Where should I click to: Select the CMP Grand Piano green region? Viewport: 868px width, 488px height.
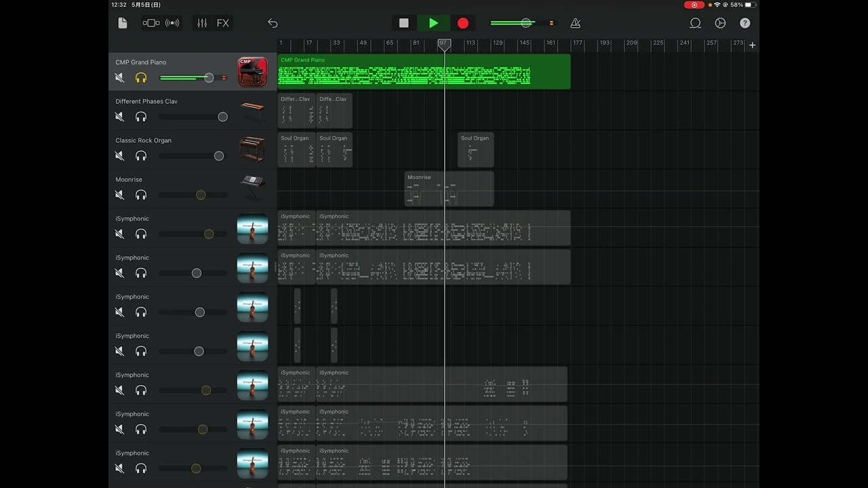(x=424, y=72)
